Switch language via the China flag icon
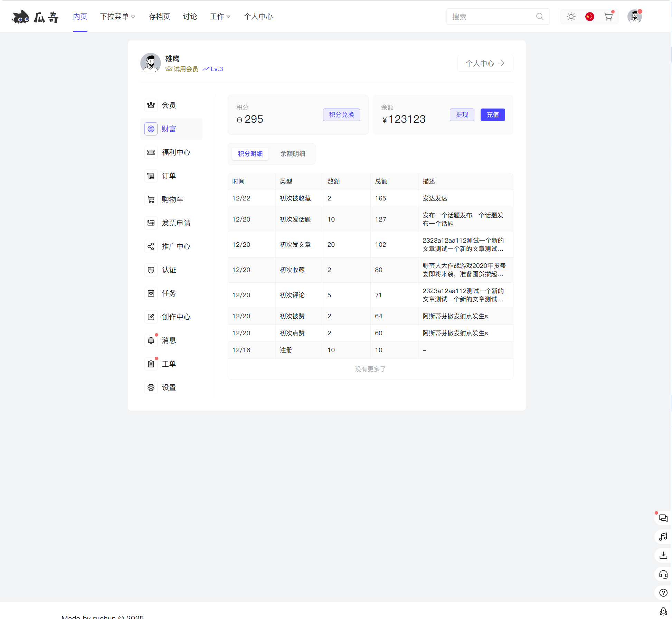 click(590, 16)
